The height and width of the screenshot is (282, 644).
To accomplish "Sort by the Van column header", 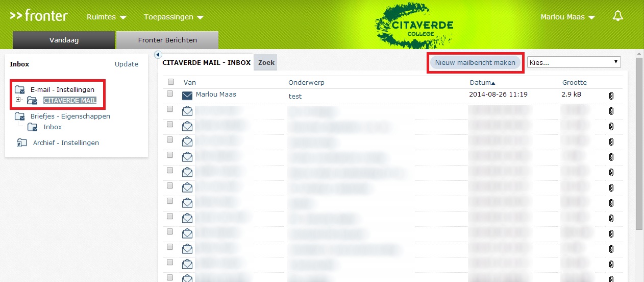I will [190, 82].
